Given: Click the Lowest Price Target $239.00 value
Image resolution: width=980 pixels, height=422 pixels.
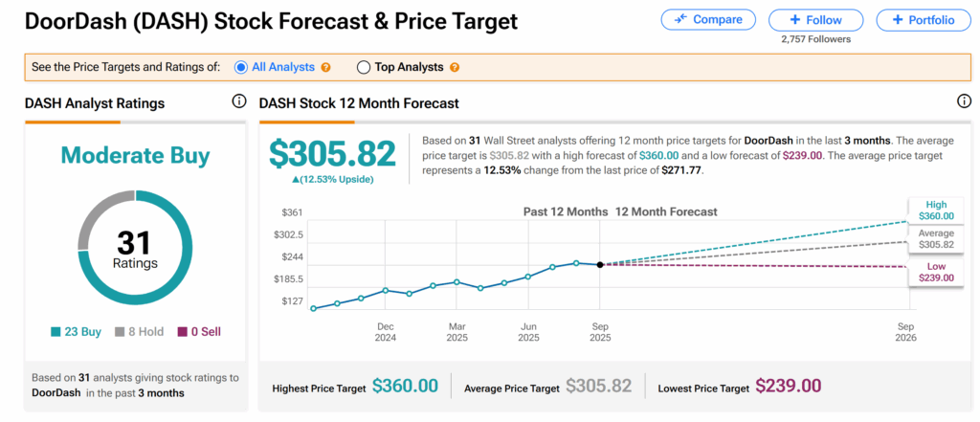Looking at the screenshot, I should (x=789, y=386).
